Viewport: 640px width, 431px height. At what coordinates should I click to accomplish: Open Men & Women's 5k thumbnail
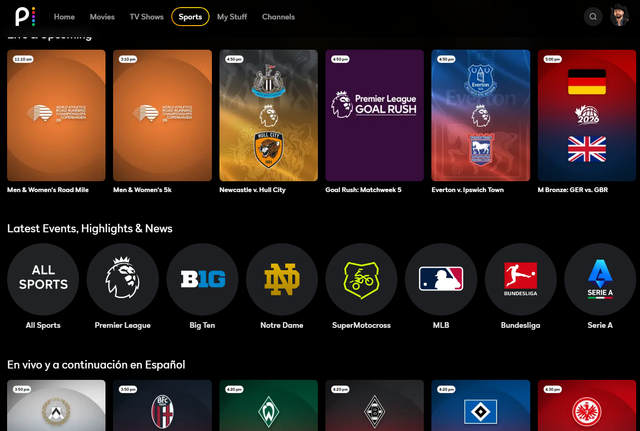tap(162, 116)
